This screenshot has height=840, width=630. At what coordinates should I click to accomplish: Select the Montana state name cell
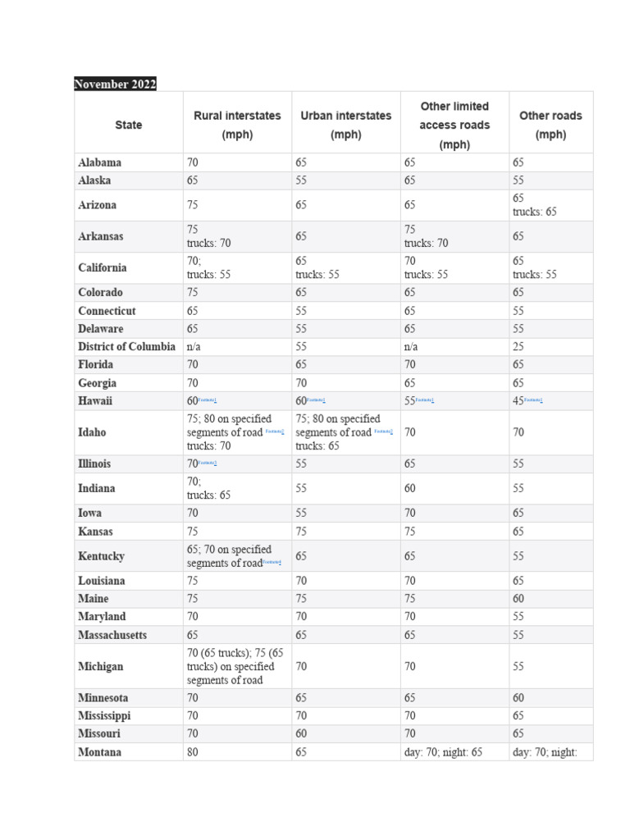[100, 751]
